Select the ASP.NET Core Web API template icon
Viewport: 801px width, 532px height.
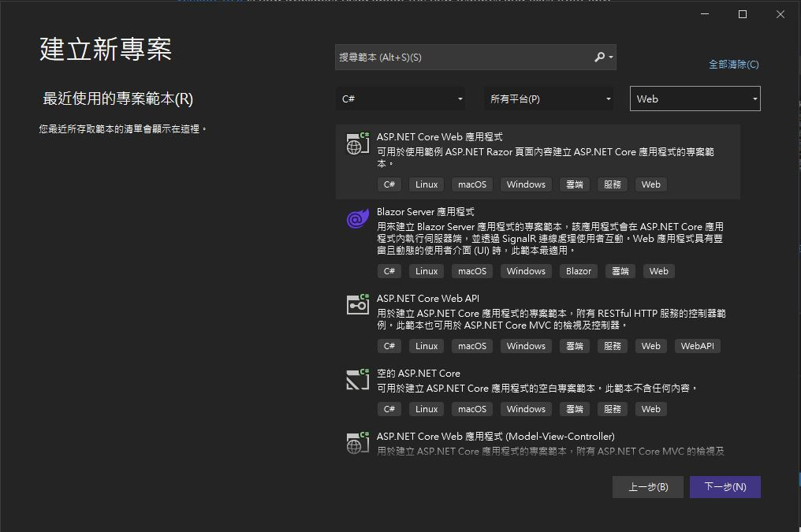tap(358, 304)
